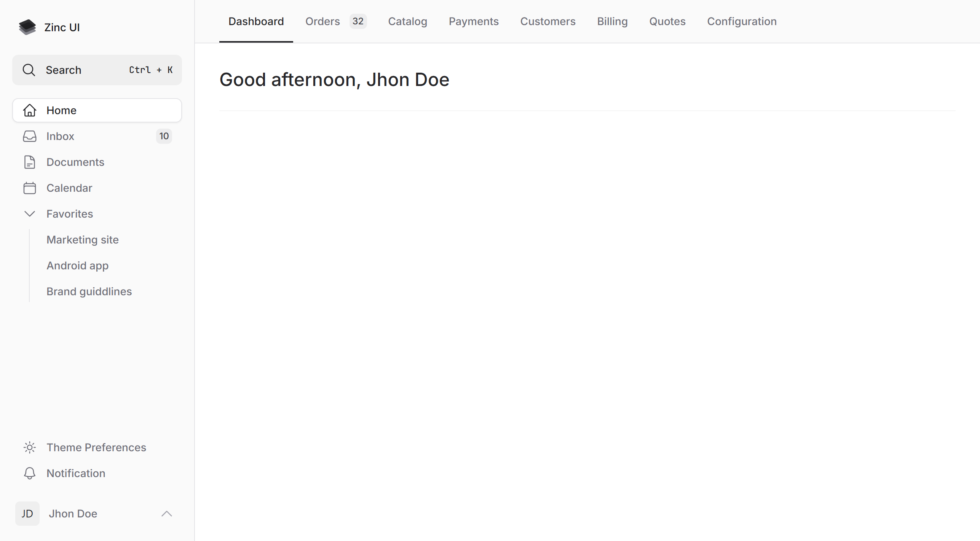Click the Inbox icon in sidebar
This screenshot has height=541, width=980.
pos(29,136)
